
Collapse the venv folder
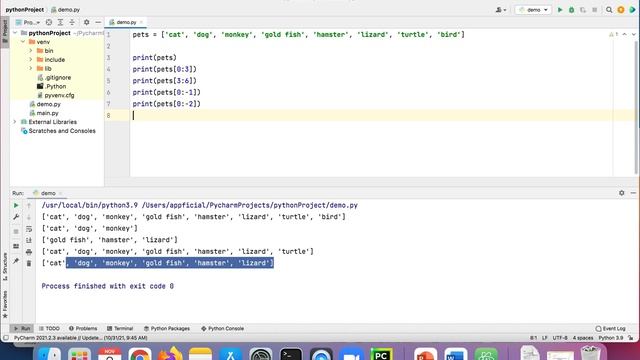23,42
